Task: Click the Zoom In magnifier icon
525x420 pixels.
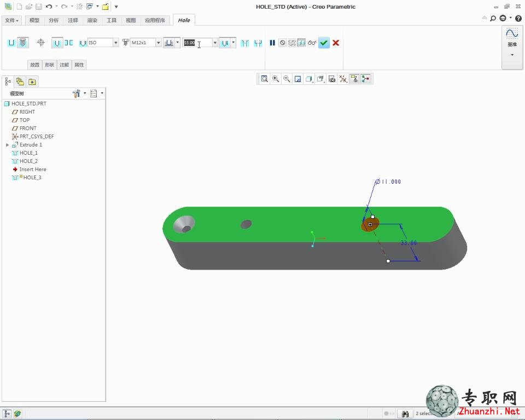Action: (276, 79)
